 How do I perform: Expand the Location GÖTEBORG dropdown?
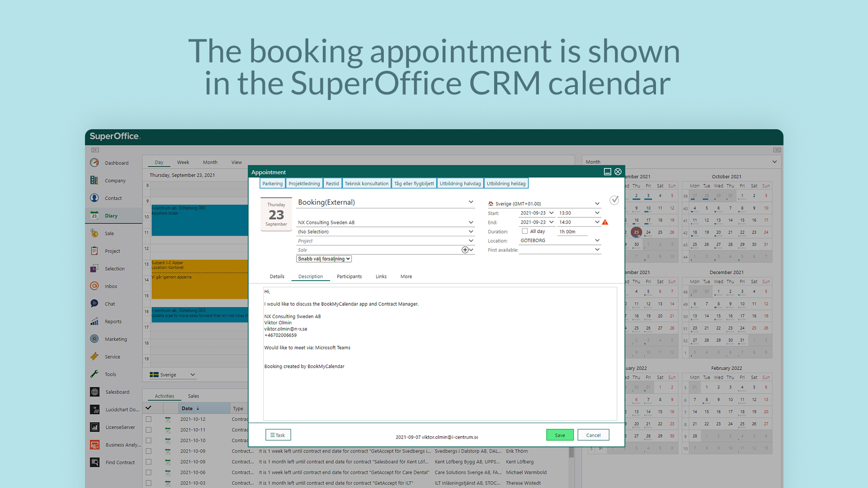pos(599,240)
